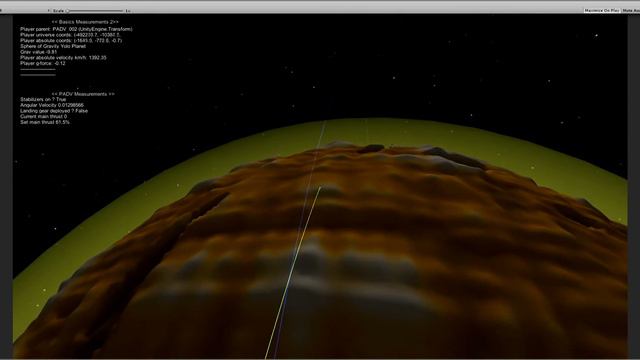Select the 'Grav value' line

[x=38, y=52]
